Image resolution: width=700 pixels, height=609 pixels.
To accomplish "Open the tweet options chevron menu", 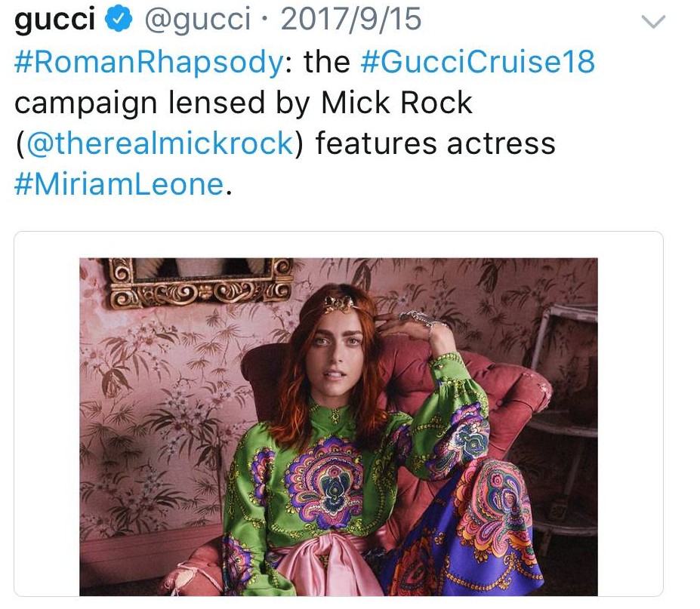I will click(x=653, y=23).
